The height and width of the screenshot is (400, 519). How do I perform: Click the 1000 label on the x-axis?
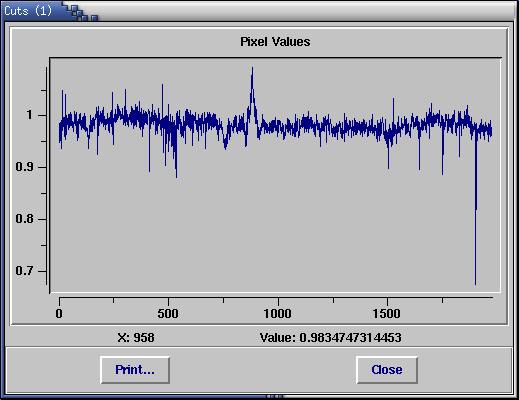coord(277,314)
